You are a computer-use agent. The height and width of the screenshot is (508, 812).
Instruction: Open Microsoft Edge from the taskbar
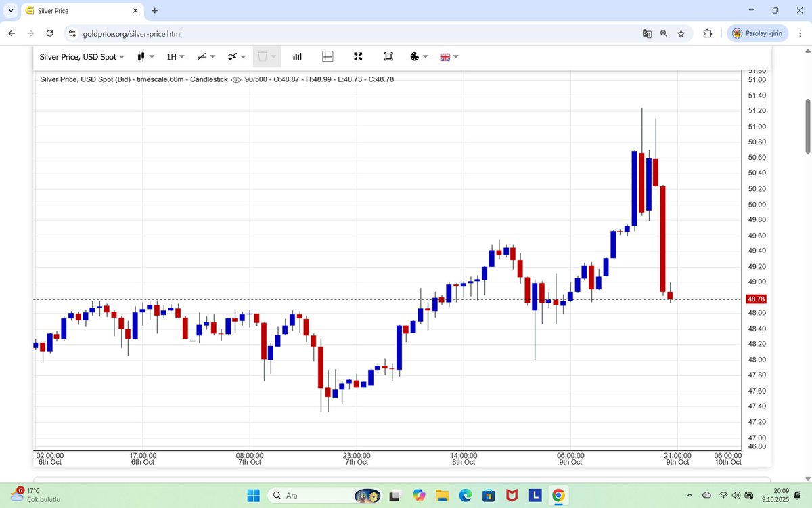tap(466, 496)
